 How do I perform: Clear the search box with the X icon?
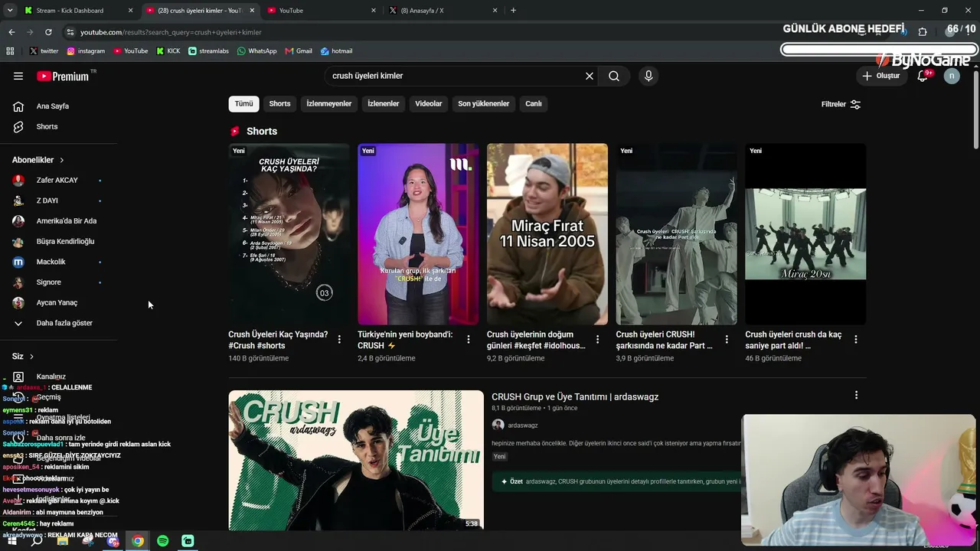tap(590, 76)
